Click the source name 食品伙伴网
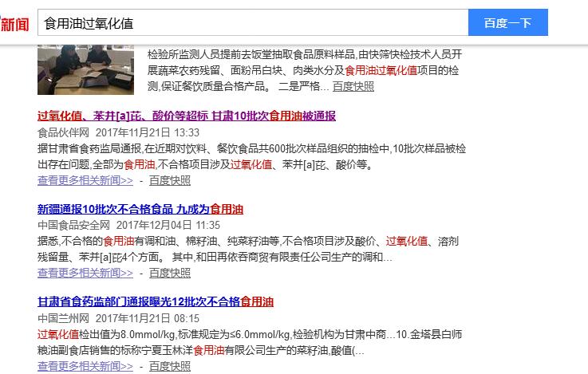The height and width of the screenshot is (374, 588). (63, 132)
